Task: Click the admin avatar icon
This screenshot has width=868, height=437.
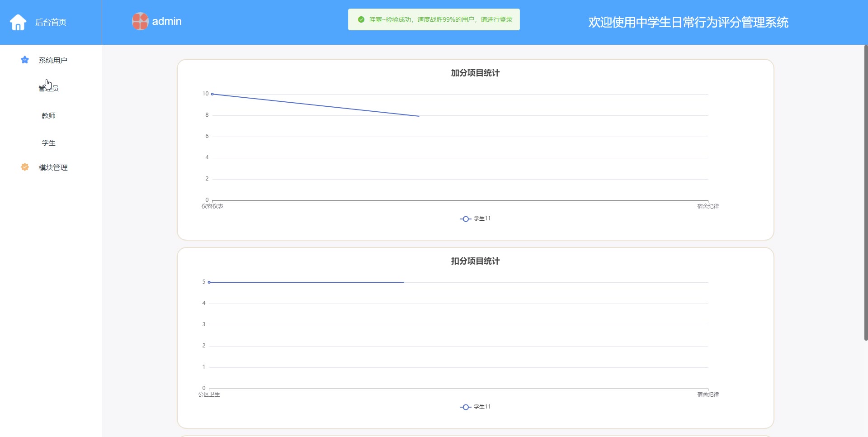Action: 140,21
